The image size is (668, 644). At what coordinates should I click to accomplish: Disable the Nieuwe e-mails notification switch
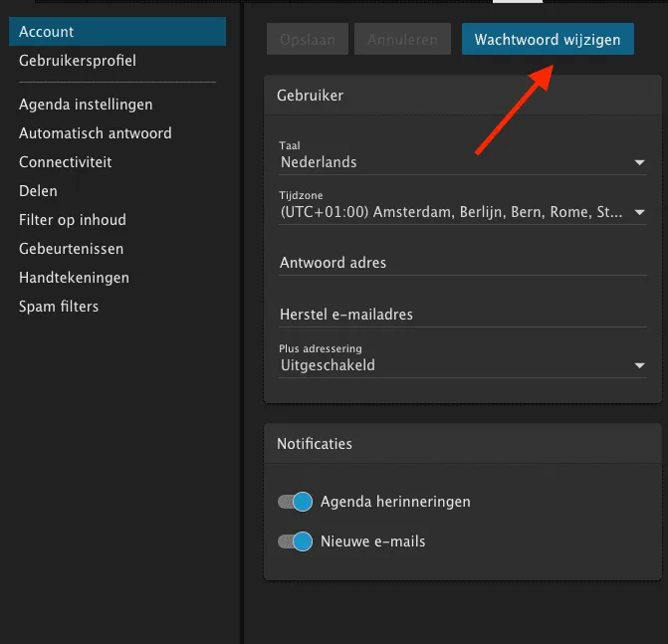click(x=296, y=541)
